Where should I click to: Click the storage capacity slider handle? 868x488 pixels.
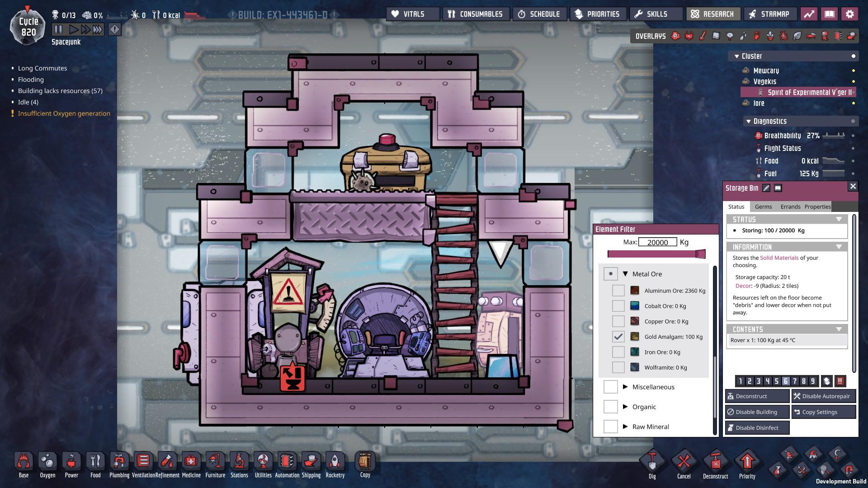coord(700,254)
